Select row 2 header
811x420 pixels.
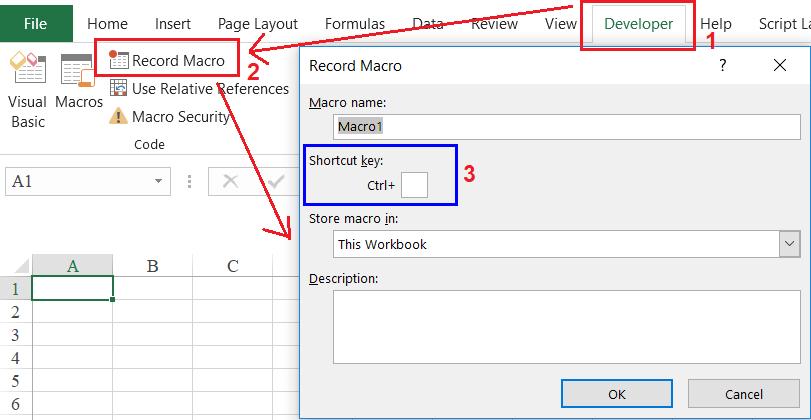pos(16,311)
